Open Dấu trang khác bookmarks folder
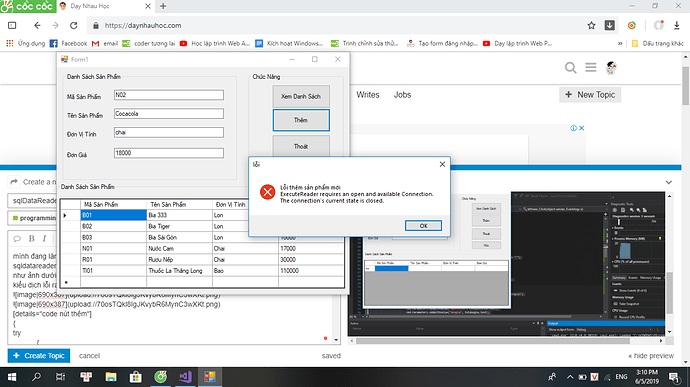The height and width of the screenshot is (387, 690). [x=657, y=44]
